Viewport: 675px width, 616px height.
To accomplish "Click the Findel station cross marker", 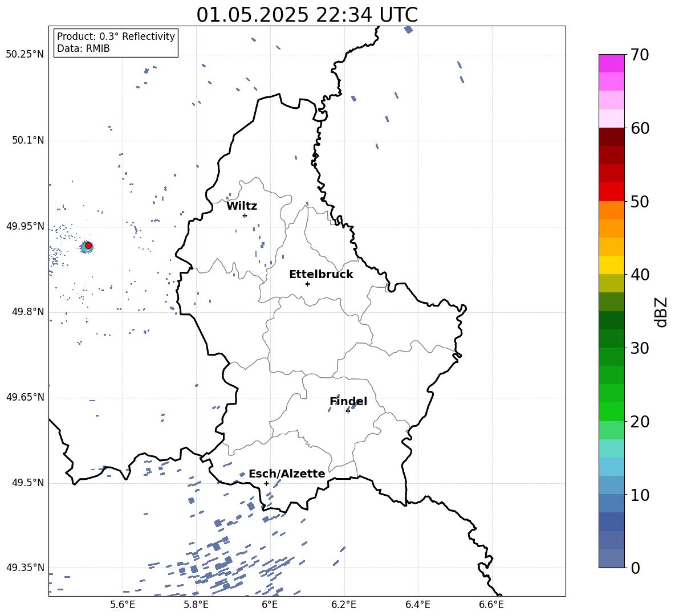I will (x=348, y=411).
